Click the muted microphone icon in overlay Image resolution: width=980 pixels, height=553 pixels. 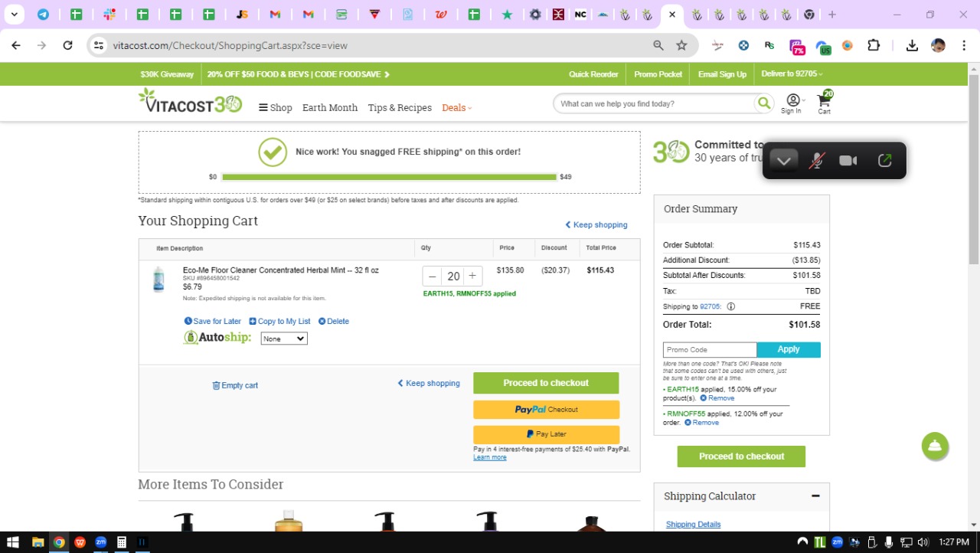coord(817,161)
